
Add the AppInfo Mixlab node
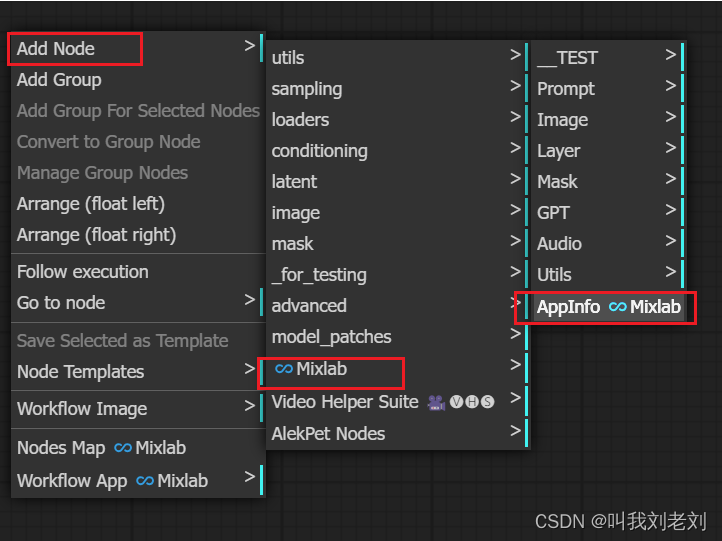coord(607,307)
